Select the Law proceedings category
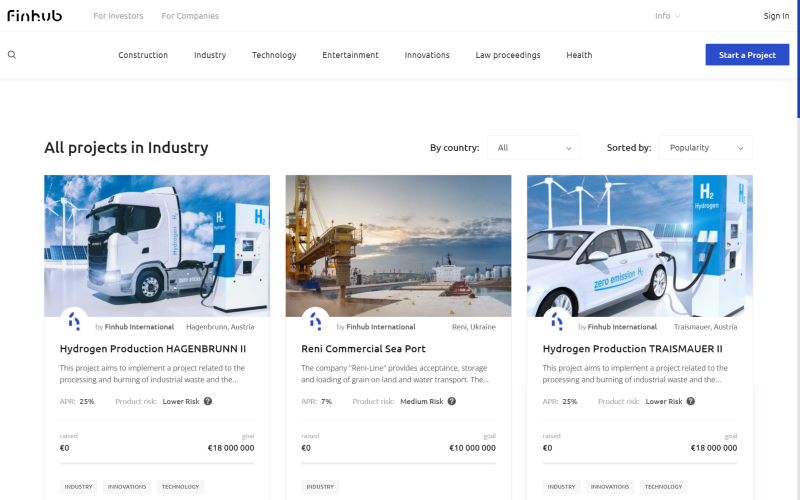The image size is (800, 500). coord(508,55)
